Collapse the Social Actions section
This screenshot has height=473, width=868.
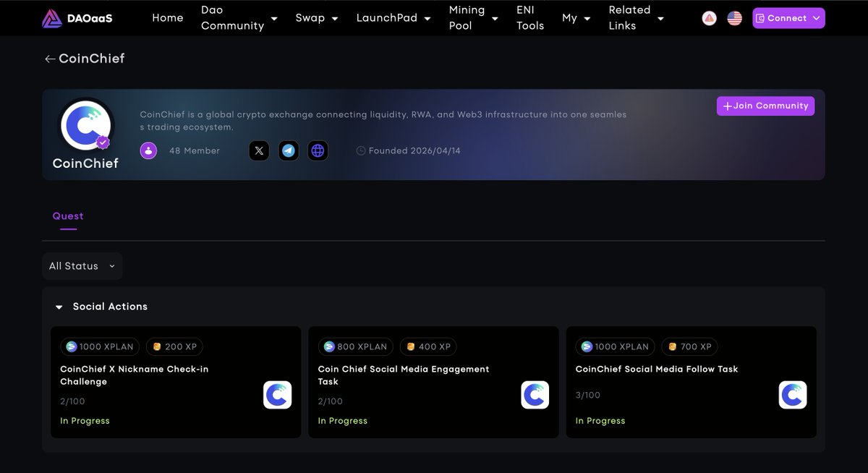(x=59, y=307)
